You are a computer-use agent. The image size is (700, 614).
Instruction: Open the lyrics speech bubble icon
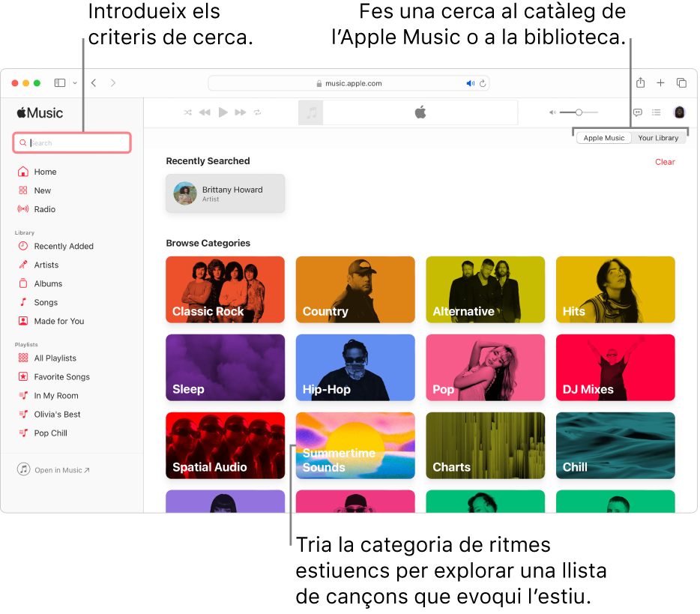click(x=638, y=112)
